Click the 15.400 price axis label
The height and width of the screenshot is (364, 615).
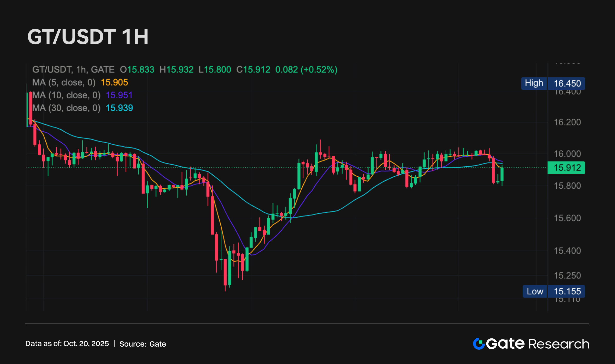click(x=567, y=251)
